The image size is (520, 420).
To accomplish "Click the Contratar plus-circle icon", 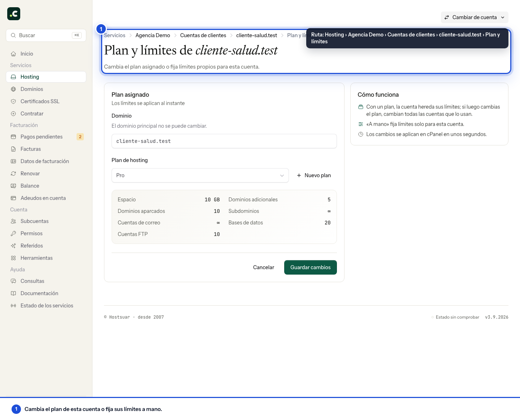I will pyautogui.click(x=13, y=114).
